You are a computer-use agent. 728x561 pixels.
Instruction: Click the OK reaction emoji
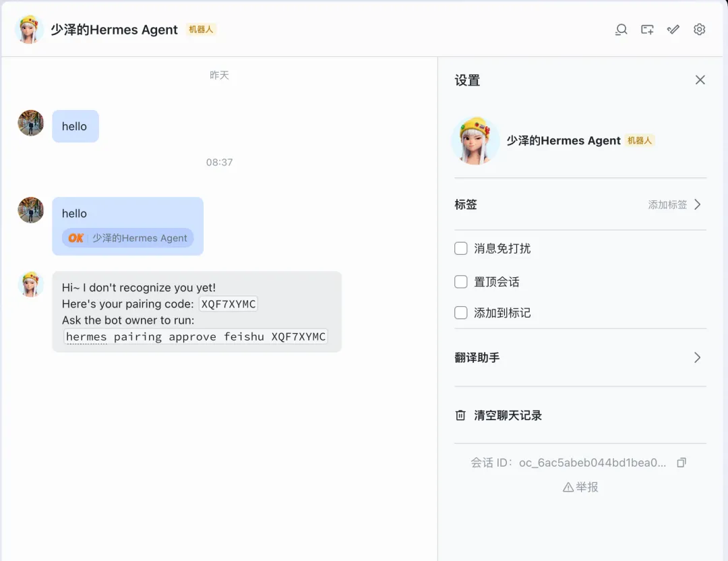tap(75, 238)
